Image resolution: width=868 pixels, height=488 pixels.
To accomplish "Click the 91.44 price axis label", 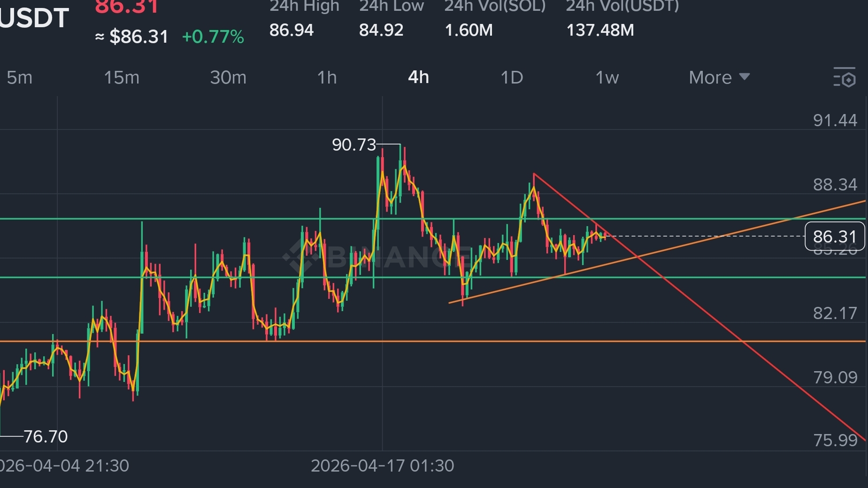I will [835, 120].
